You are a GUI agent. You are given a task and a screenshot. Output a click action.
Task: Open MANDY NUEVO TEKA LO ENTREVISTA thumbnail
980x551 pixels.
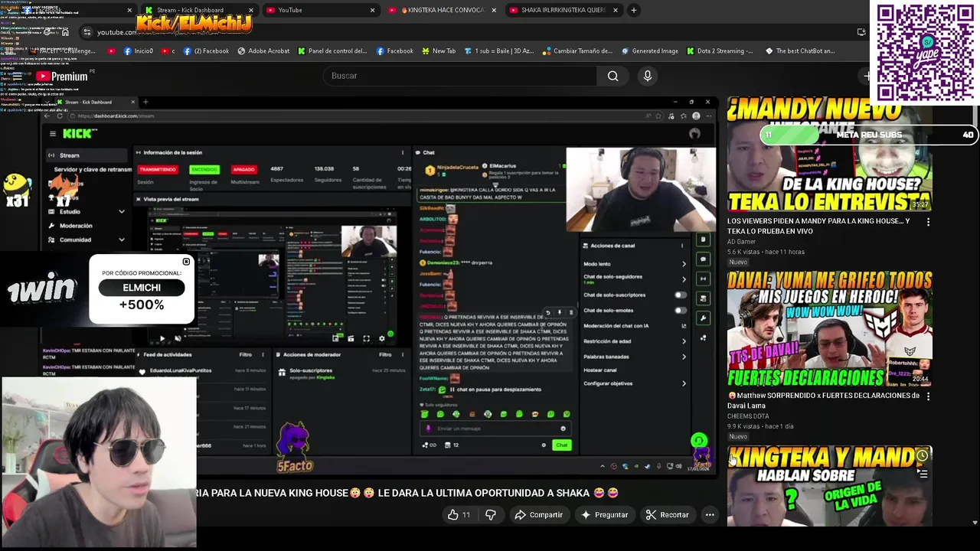coord(829,155)
